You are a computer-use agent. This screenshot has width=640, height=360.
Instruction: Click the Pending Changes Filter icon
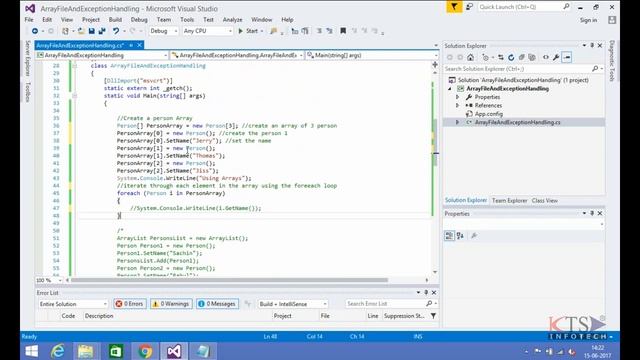(486, 58)
